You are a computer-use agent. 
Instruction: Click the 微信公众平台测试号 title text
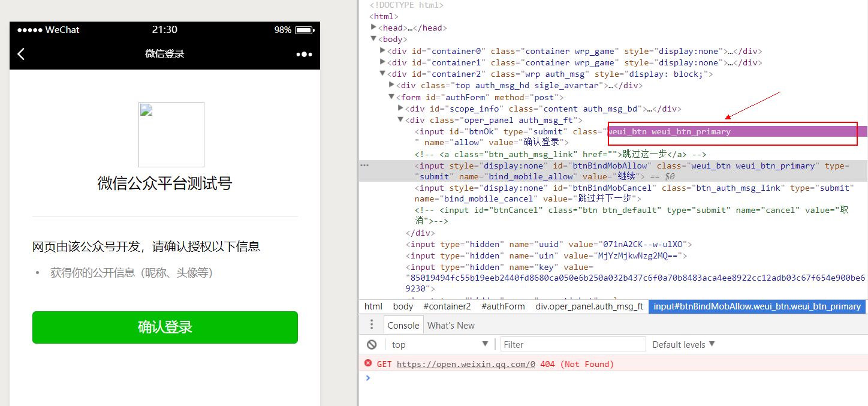coord(165,184)
